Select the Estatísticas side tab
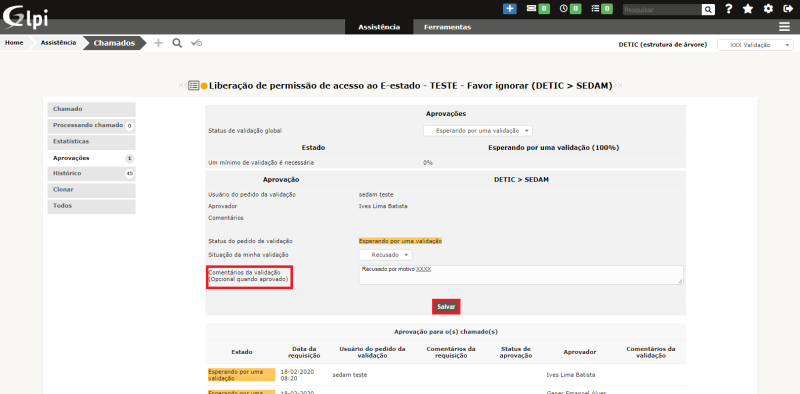 pyautogui.click(x=91, y=141)
